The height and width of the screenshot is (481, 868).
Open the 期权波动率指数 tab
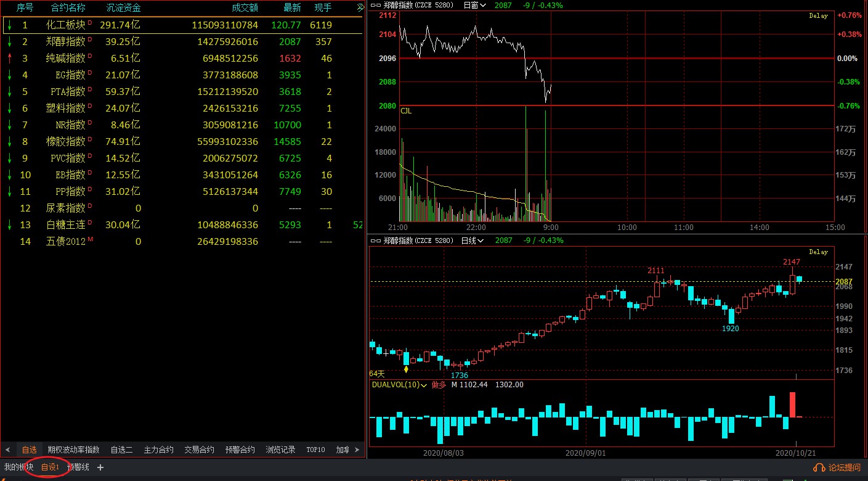pos(73,450)
